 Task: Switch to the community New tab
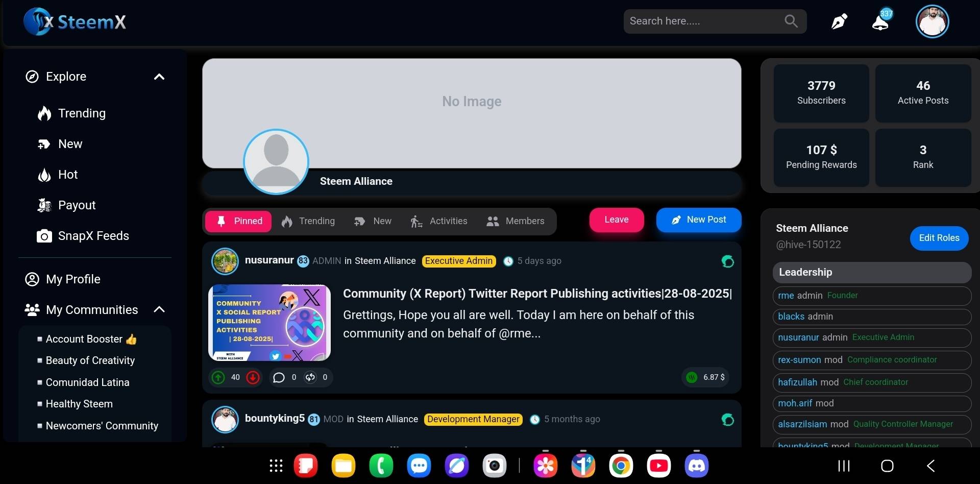point(373,221)
